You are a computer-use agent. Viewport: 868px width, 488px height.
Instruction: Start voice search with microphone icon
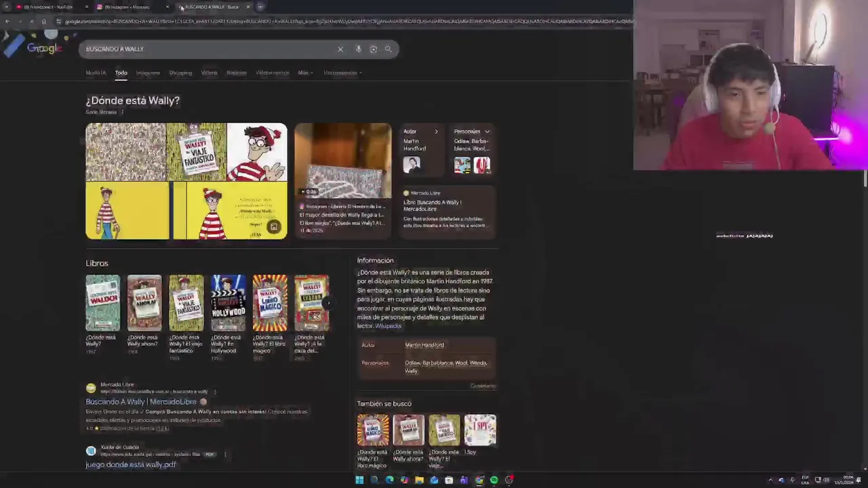click(x=359, y=49)
